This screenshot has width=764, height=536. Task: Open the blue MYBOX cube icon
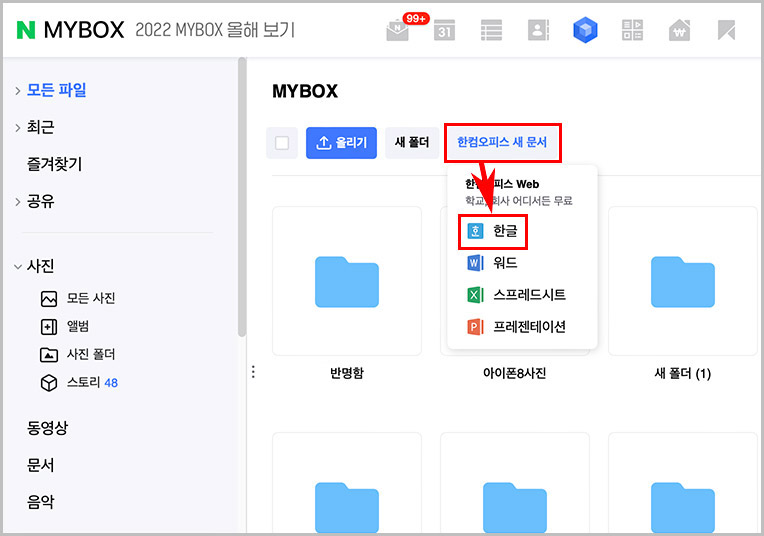pos(585,30)
